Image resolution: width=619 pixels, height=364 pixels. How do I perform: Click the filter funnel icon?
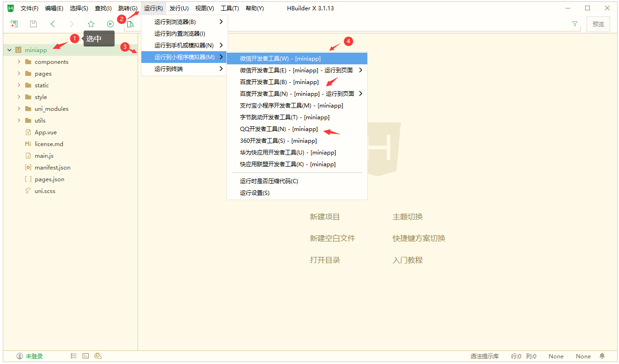coord(575,24)
